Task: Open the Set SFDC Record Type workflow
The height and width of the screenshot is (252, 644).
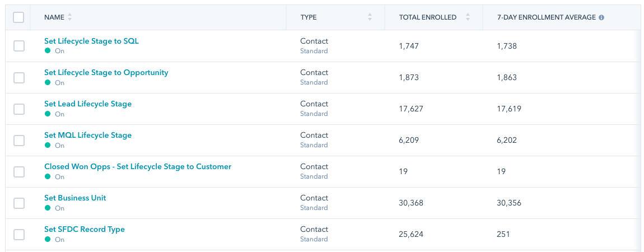Action: tap(85, 229)
